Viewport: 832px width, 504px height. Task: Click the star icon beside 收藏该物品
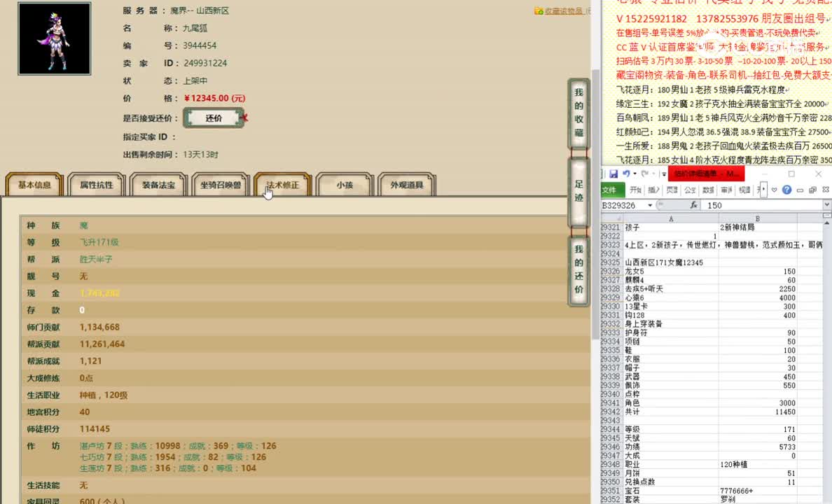[539, 10]
